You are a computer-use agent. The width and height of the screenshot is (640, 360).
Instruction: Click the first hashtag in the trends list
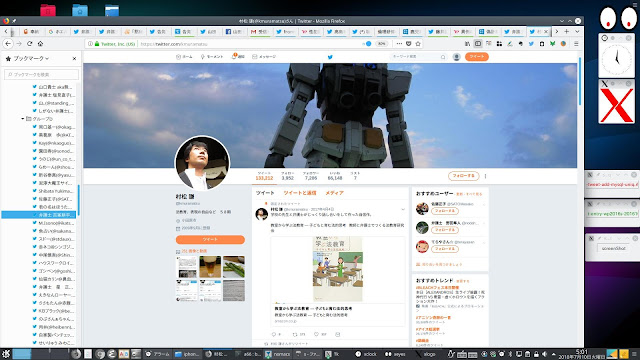tap(437, 288)
